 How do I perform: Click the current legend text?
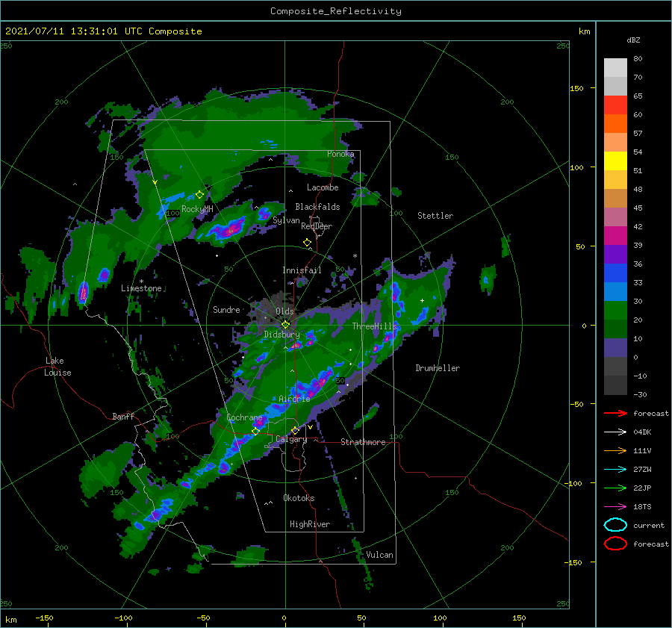tap(649, 525)
